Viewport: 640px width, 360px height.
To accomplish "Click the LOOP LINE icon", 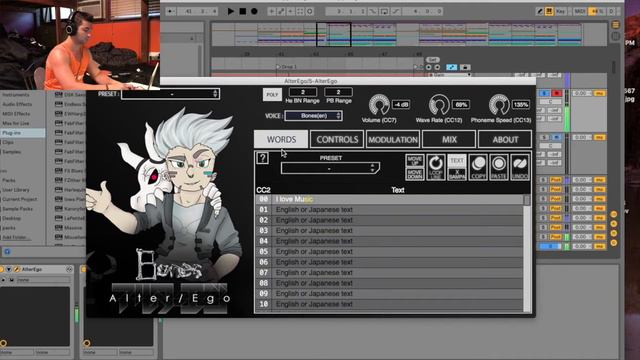I will pos(436,167).
